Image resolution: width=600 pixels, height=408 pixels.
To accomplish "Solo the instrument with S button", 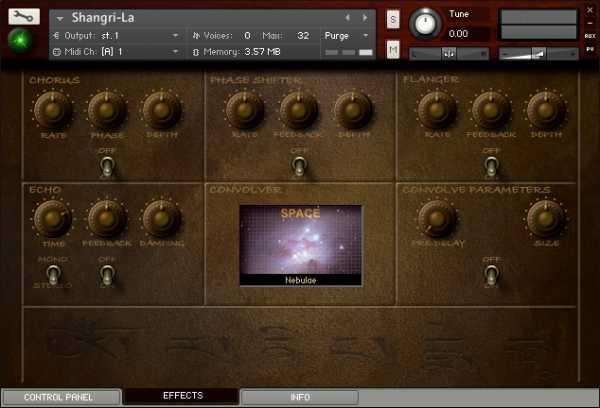I will point(393,19).
